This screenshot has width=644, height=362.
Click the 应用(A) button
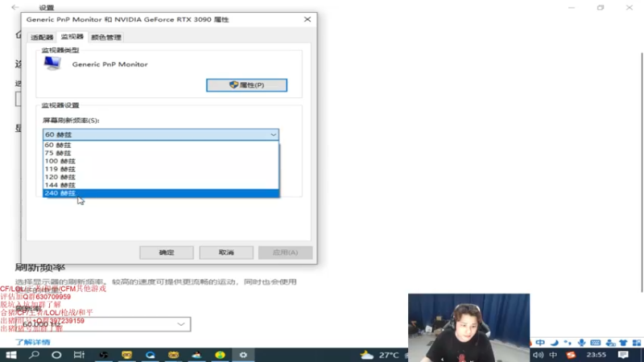[x=286, y=253]
